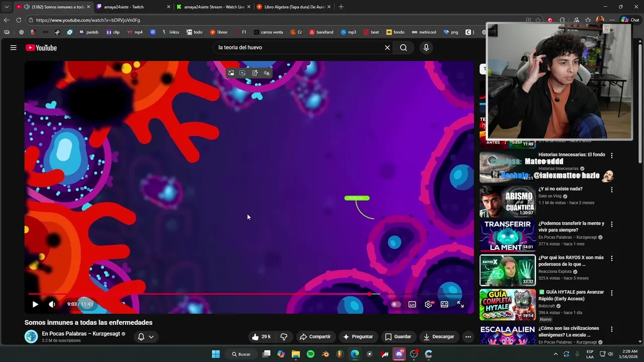Turn on subtitles in the video player
Viewport: 644px width, 362px height.
coord(412,304)
